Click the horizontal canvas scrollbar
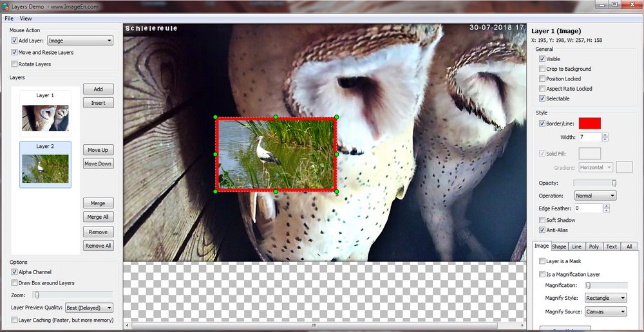The image size is (644, 332). [x=314, y=326]
